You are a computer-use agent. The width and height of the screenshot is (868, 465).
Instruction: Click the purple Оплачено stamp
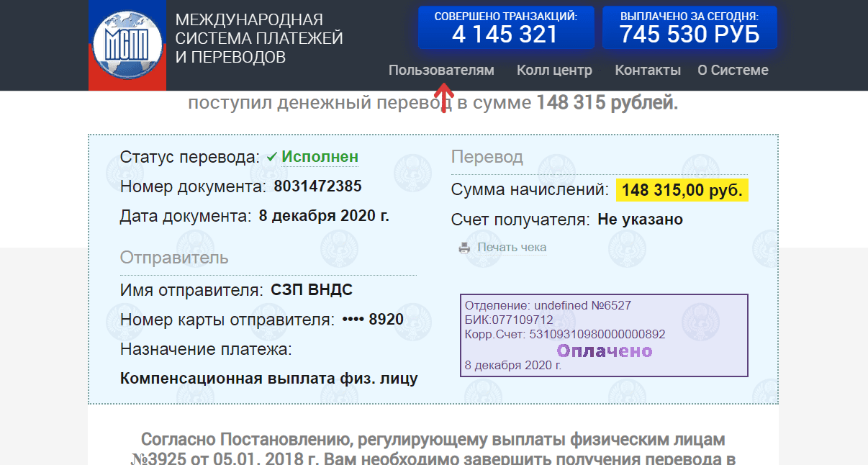coord(605,351)
